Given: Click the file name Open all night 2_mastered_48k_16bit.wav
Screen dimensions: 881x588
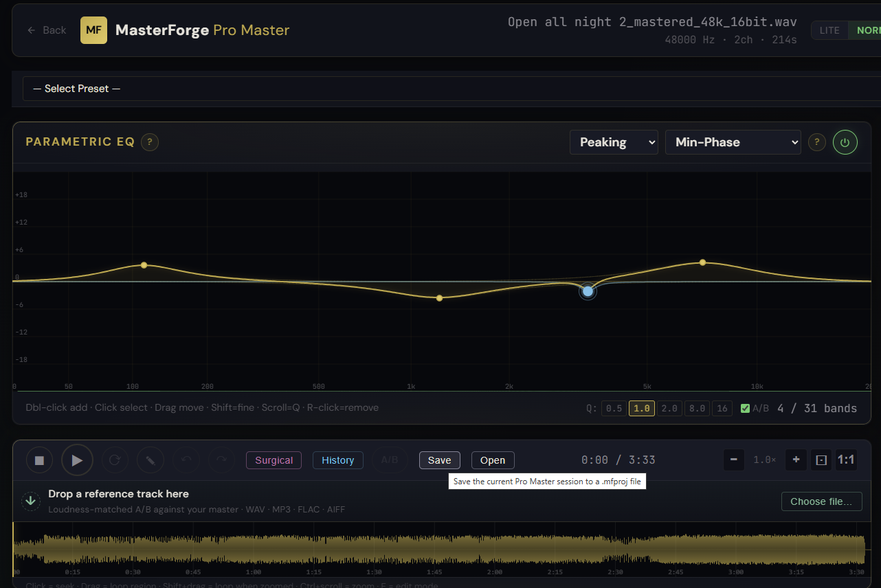Looking at the screenshot, I should (652, 22).
